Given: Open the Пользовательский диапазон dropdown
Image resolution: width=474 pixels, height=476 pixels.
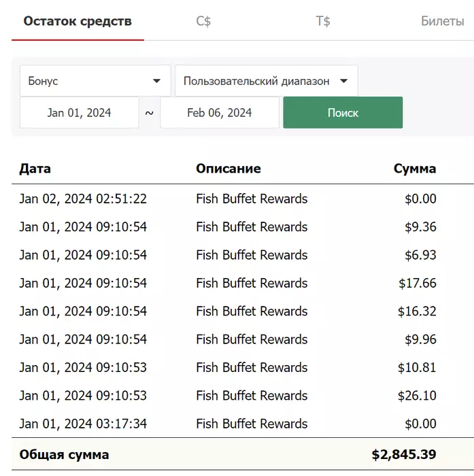Looking at the screenshot, I should (x=257, y=81).
